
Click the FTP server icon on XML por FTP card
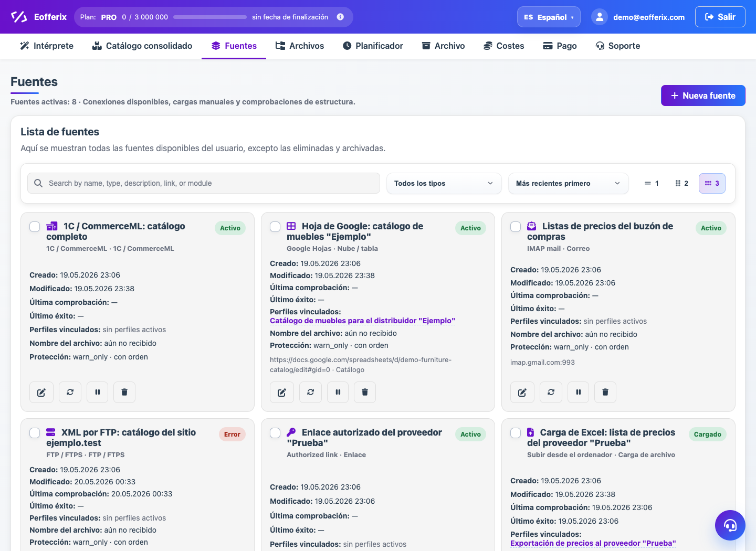pos(51,432)
